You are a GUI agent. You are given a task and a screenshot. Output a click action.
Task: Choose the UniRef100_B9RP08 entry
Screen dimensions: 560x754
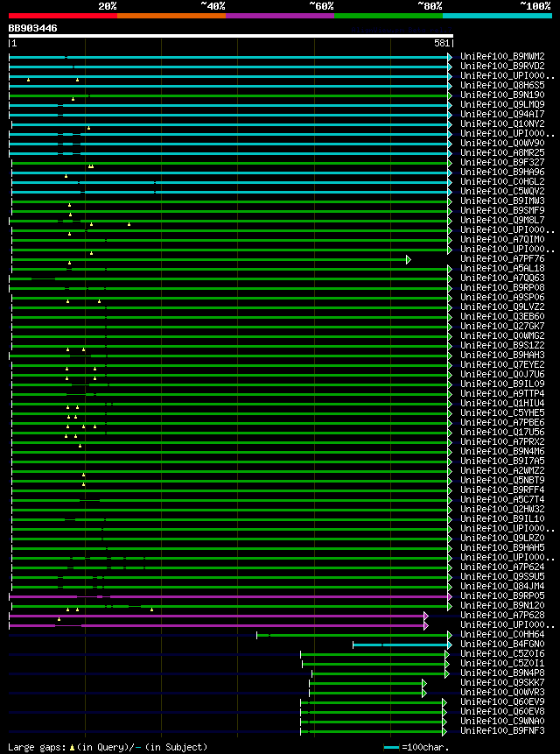click(502, 287)
